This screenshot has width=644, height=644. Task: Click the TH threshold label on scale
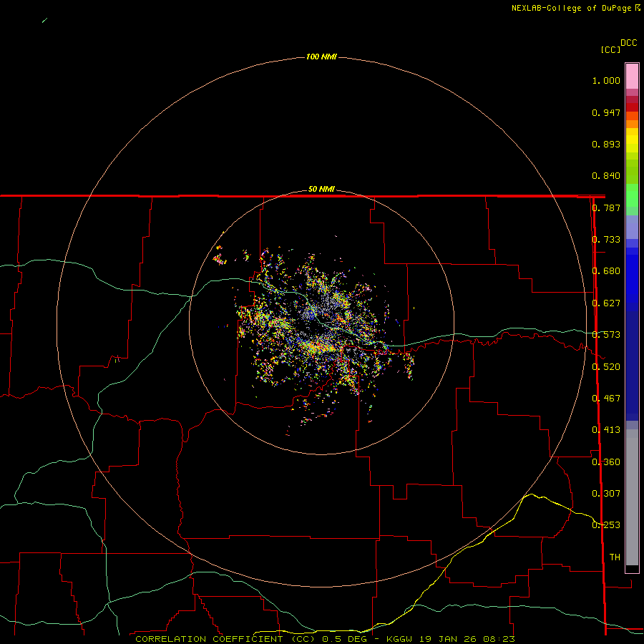(615, 557)
